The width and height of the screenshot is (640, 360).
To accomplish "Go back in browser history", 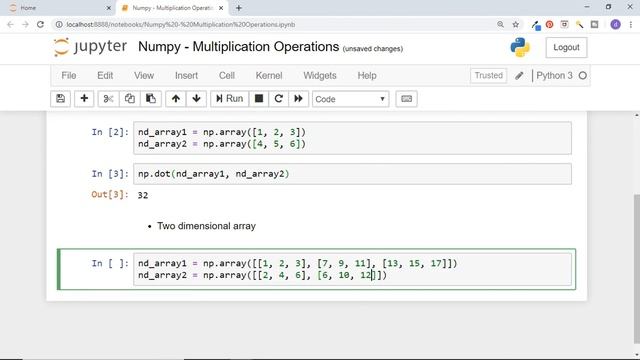I will coord(10,24).
